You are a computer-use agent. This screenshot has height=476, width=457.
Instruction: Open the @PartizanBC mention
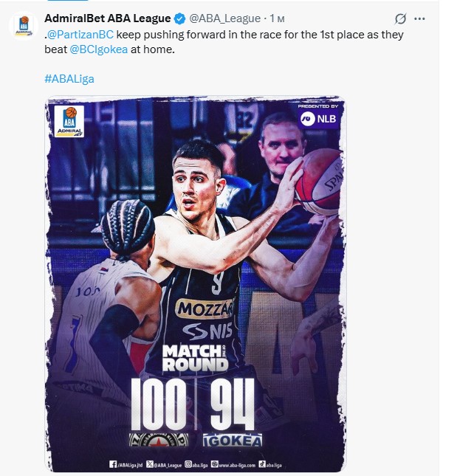80,35
